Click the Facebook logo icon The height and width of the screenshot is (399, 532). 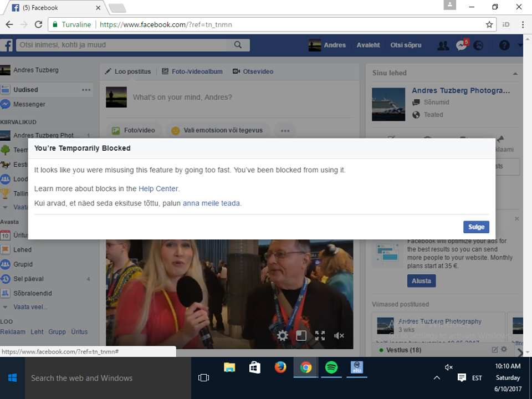pyautogui.click(x=7, y=45)
